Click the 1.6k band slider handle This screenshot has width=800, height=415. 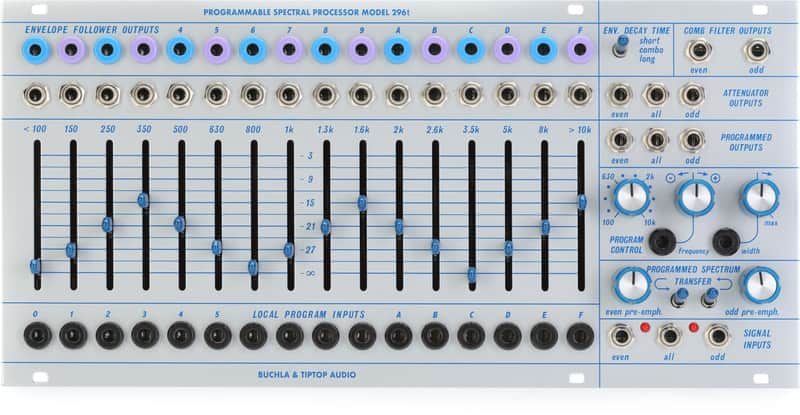(362, 203)
